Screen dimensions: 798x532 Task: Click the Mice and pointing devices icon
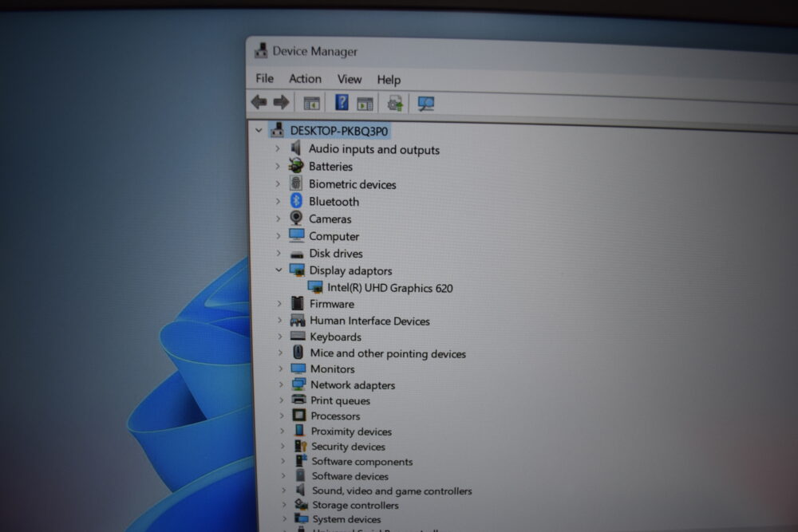(298, 353)
